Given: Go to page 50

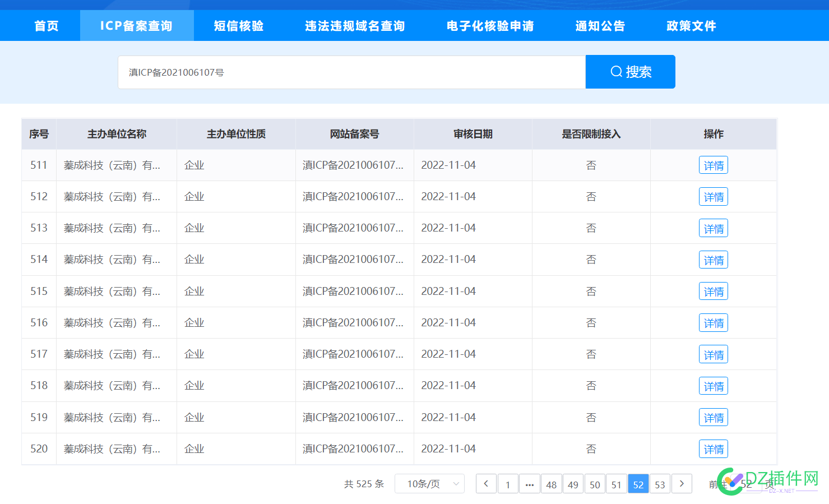Looking at the screenshot, I should coord(595,484).
